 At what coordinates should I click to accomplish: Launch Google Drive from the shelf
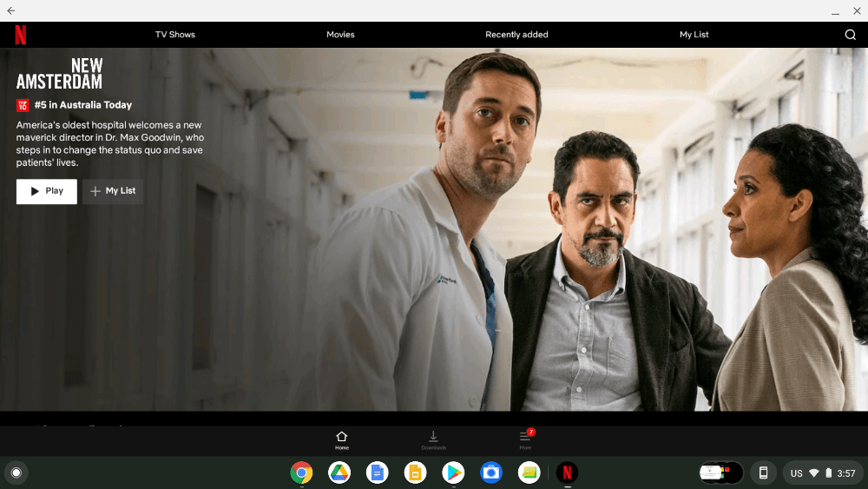point(339,473)
